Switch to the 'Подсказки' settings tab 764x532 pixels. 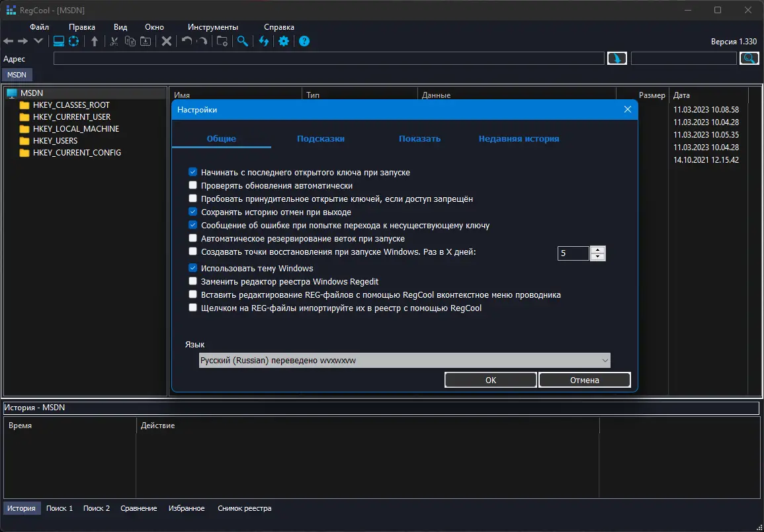pos(320,139)
